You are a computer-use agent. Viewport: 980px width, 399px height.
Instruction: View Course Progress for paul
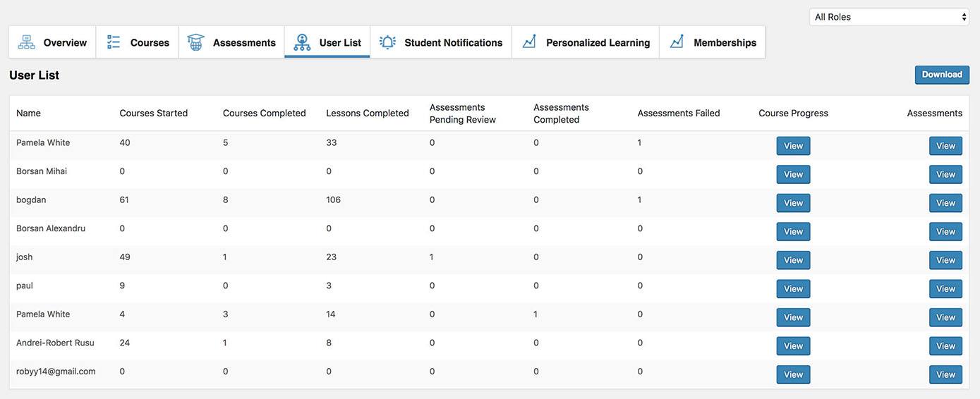click(x=793, y=289)
